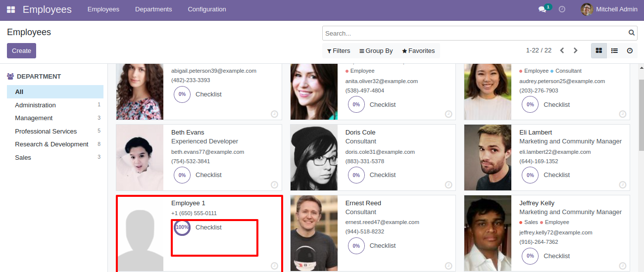Filter by Research & Development department

click(x=55, y=144)
